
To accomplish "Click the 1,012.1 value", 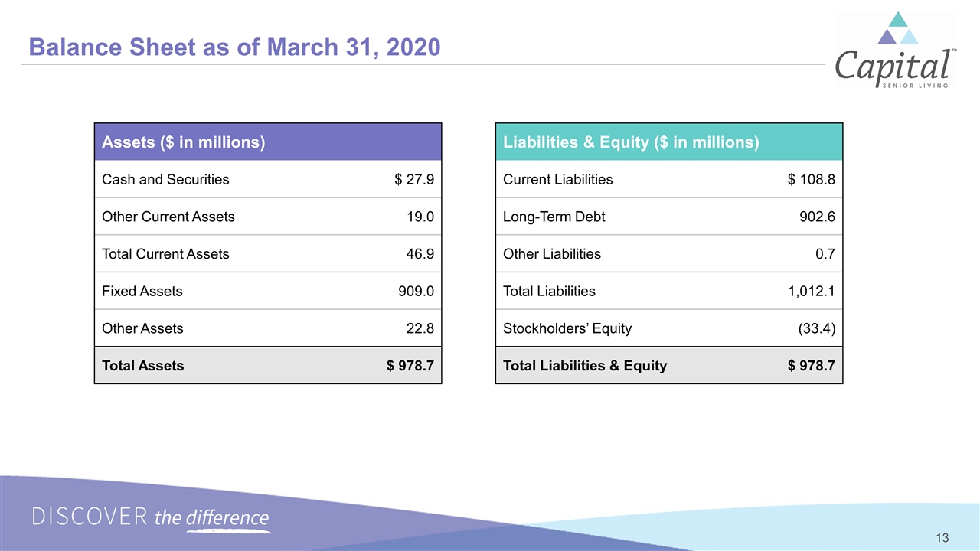I will point(812,291).
